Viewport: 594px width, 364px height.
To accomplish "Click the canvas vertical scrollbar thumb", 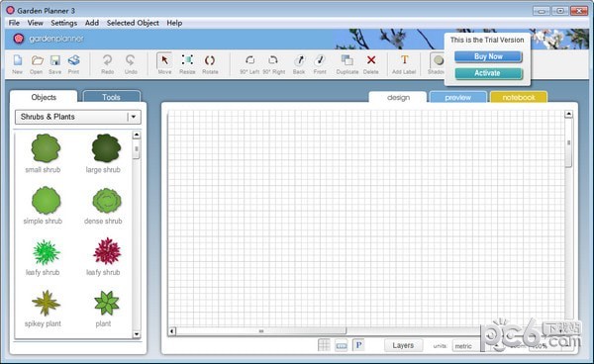I will pyautogui.click(x=568, y=142).
